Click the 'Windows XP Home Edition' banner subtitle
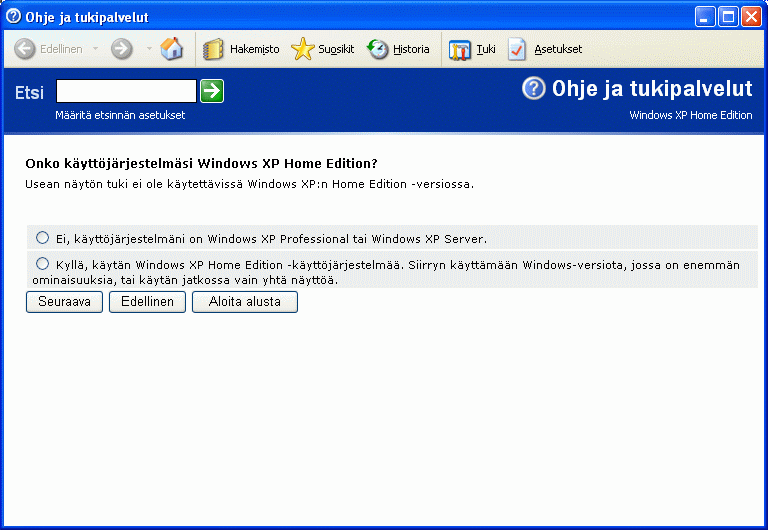The image size is (768, 530). click(x=691, y=115)
